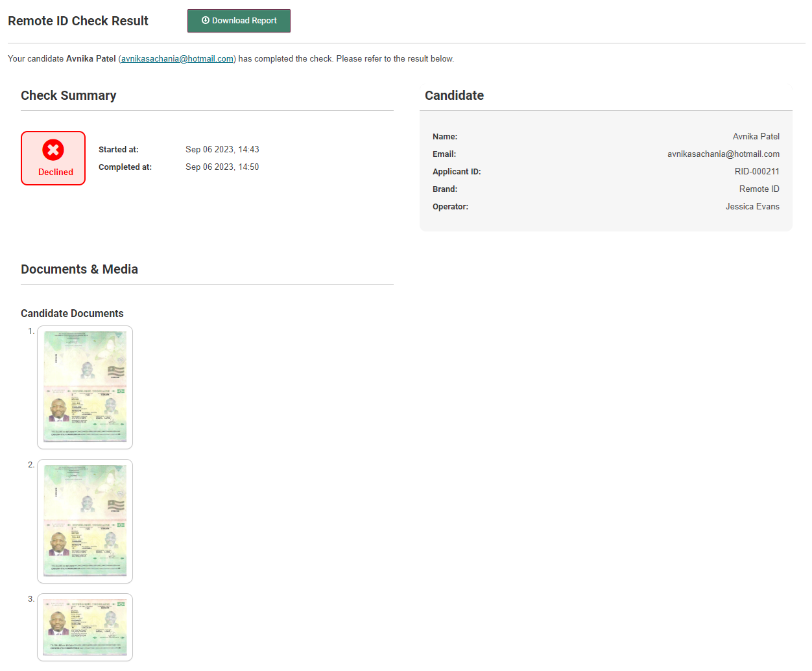Select the Documents & Media heading
Image resolution: width=812 pixels, height=671 pixels.
point(79,270)
